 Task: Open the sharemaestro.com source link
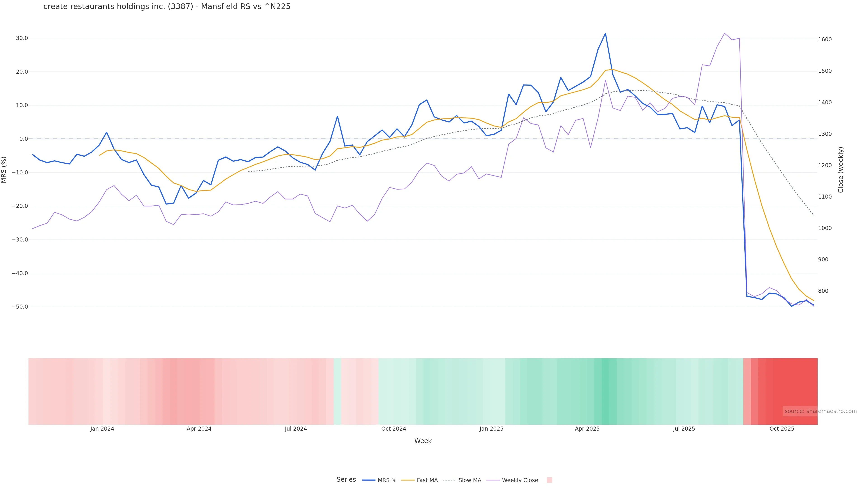pyautogui.click(x=820, y=411)
